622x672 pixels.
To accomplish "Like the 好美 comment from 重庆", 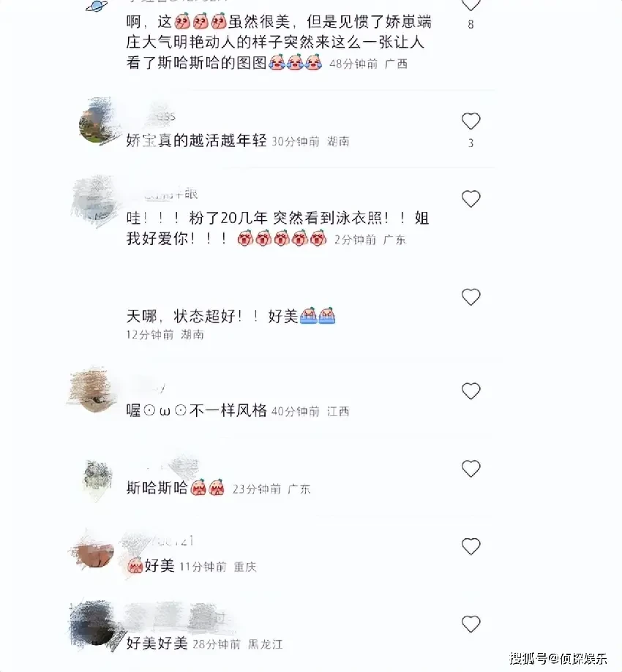I will point(471,546).
